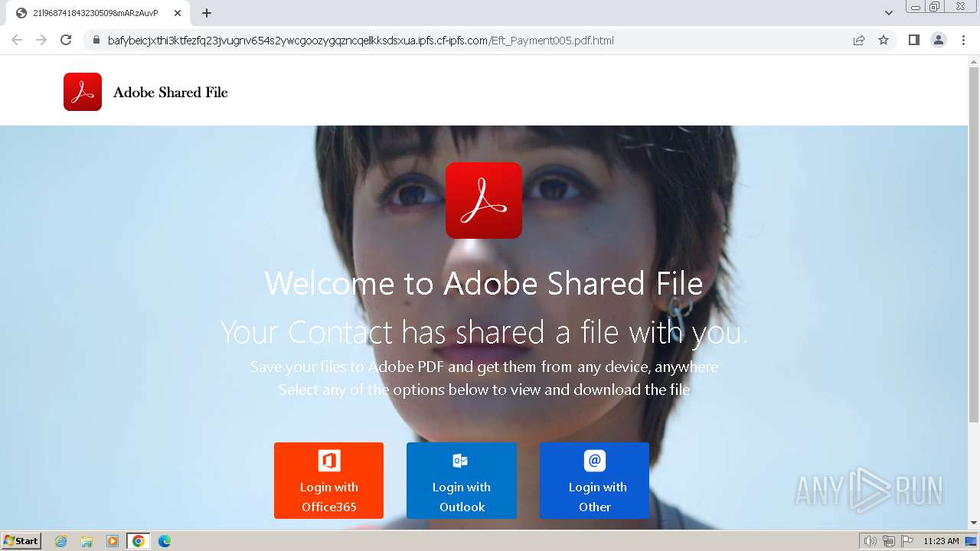
Task: Click scrollbar down arrow
Action: pos(974,523)
